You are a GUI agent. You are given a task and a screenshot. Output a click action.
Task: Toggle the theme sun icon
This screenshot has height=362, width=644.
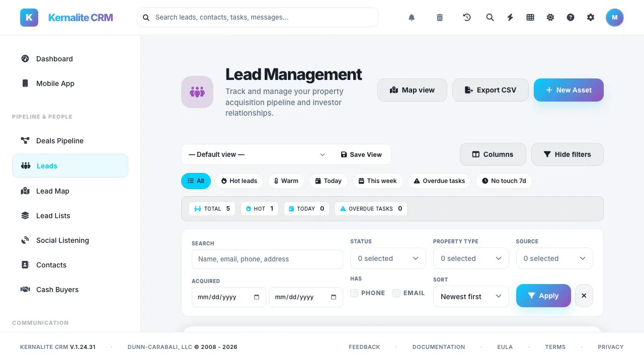click(x=550, y=18)
